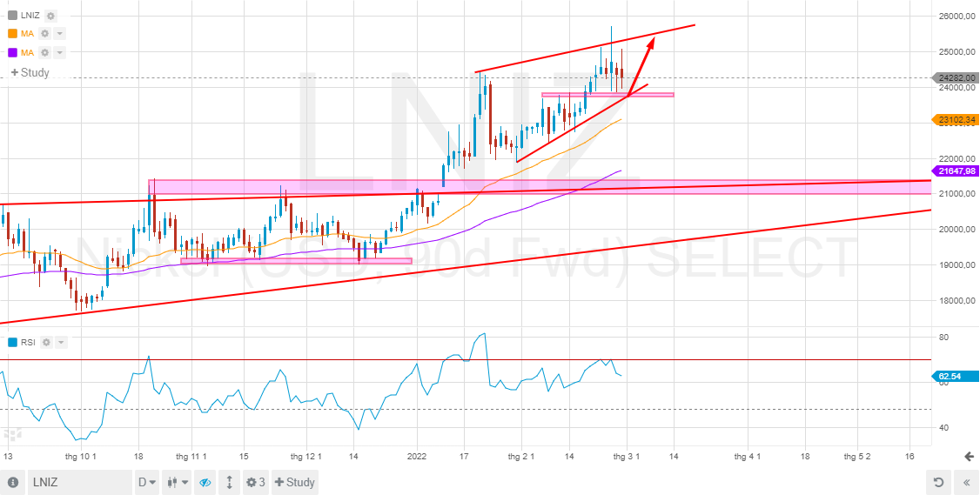Click the LNIZ legend label
Image resolution: width=980 pixels, height=495 pixels.
click(30, 16)
